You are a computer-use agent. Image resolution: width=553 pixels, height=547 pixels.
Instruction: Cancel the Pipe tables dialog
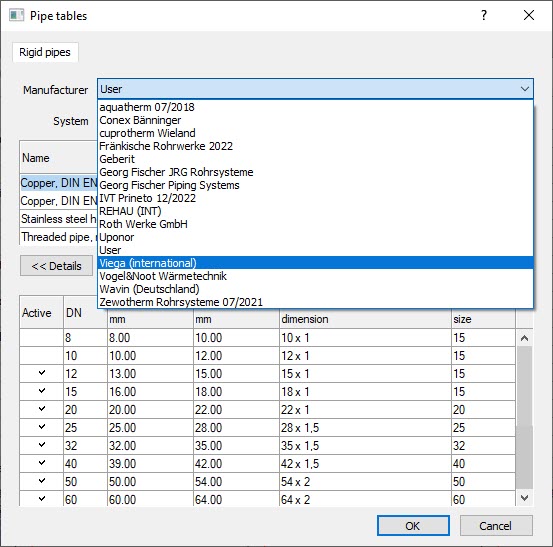coord(496,526)
